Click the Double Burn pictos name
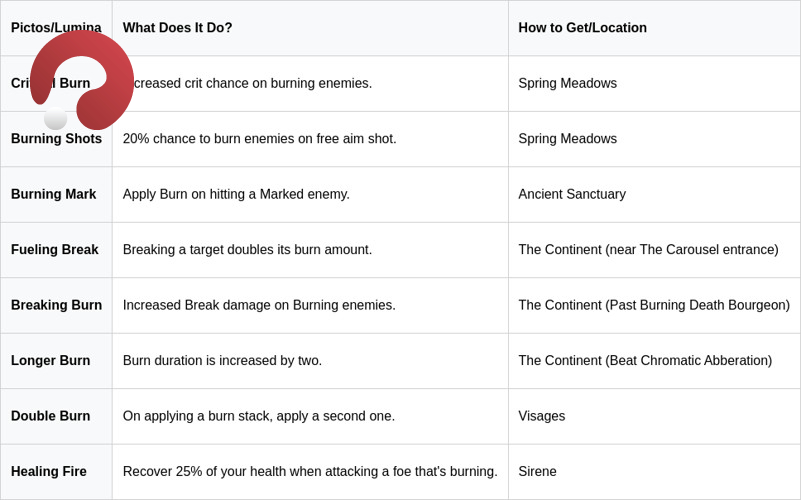Image resolution: width=801 pixels, height=500 pixels. (50, 416)
